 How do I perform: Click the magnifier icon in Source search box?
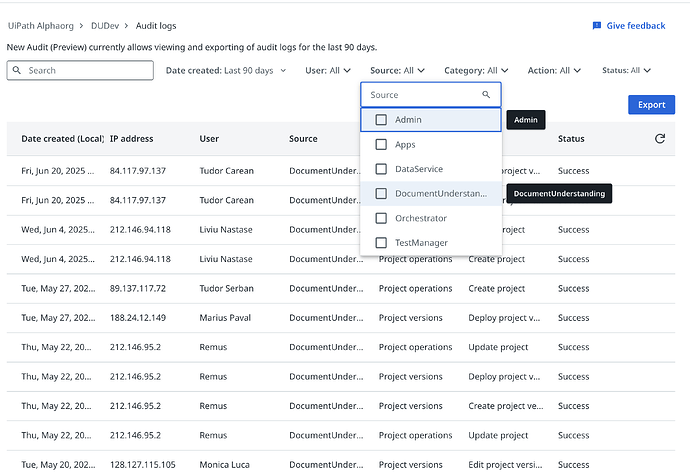click(x=486, y=95)
